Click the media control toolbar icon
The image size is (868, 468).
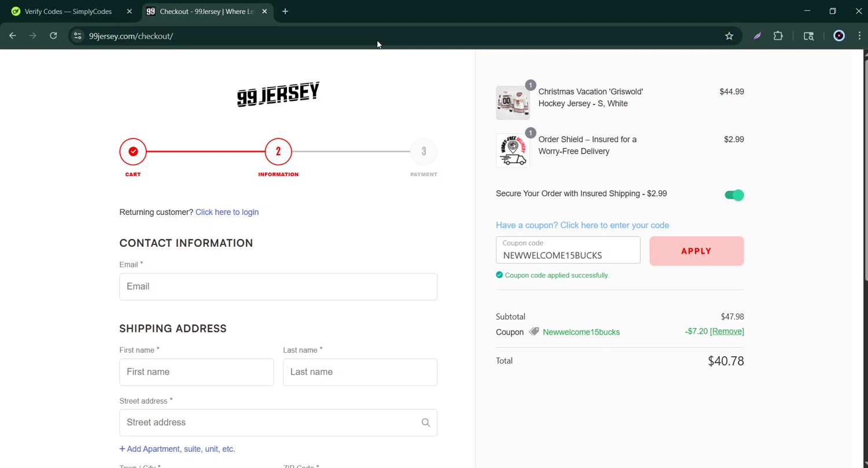[x=809, y=36]
